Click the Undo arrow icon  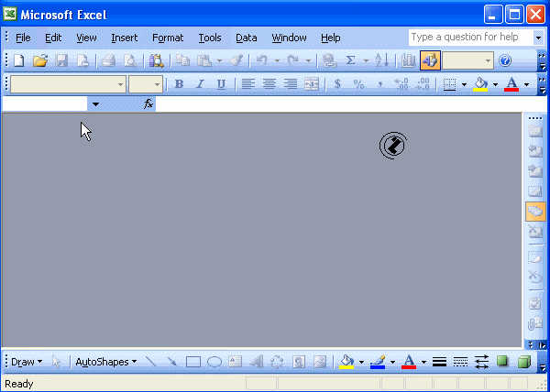coord(261,61)
